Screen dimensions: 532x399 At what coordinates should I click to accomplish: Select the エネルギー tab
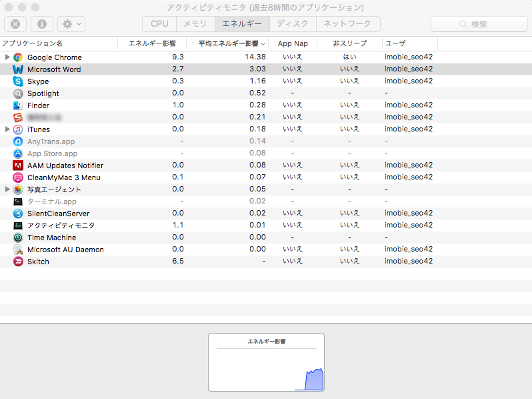(x=242, y=24)
